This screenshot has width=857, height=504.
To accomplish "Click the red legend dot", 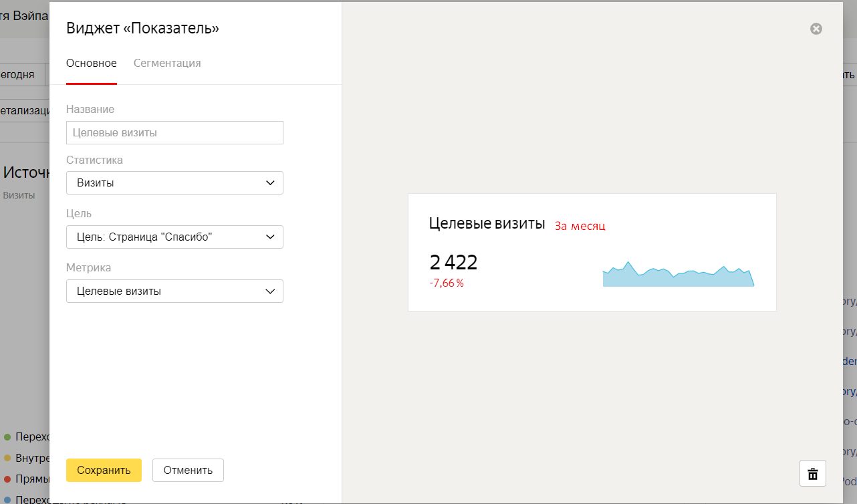I will pos(7,479).
